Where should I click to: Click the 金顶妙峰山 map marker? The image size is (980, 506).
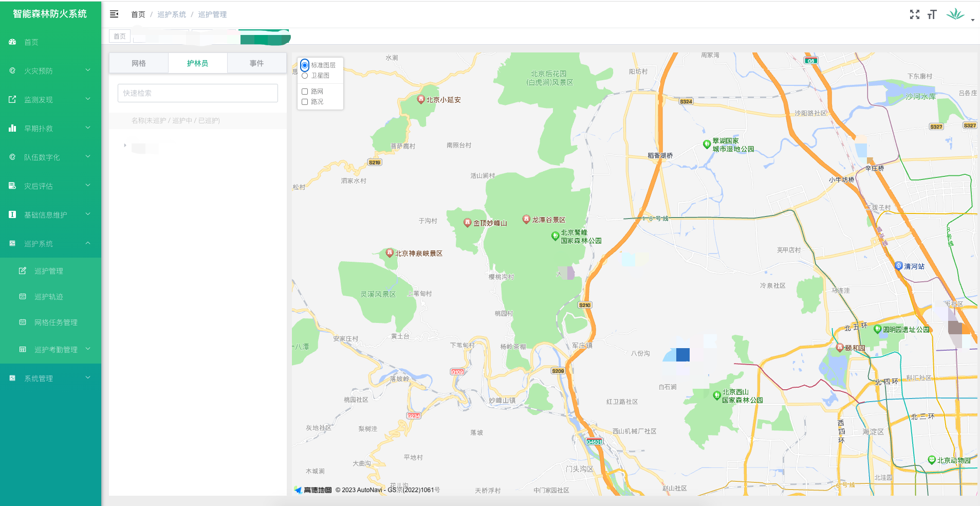point(467,223)
